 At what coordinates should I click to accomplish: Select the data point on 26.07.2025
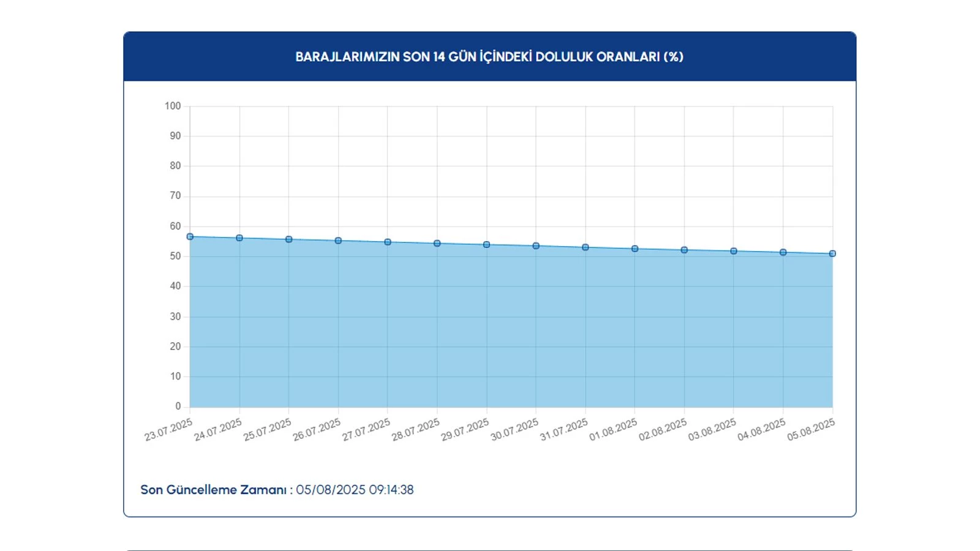[x=338, y=241]
